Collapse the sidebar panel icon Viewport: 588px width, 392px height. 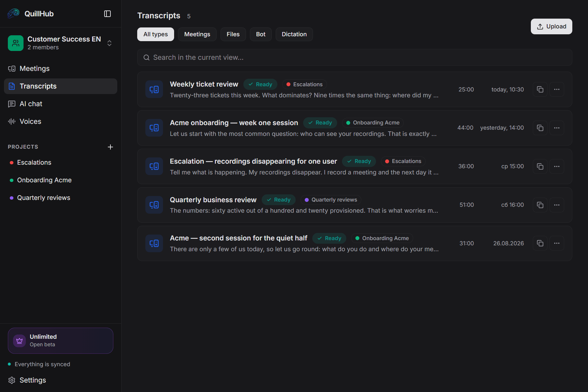pyautogui.click(x=107, y=14)
